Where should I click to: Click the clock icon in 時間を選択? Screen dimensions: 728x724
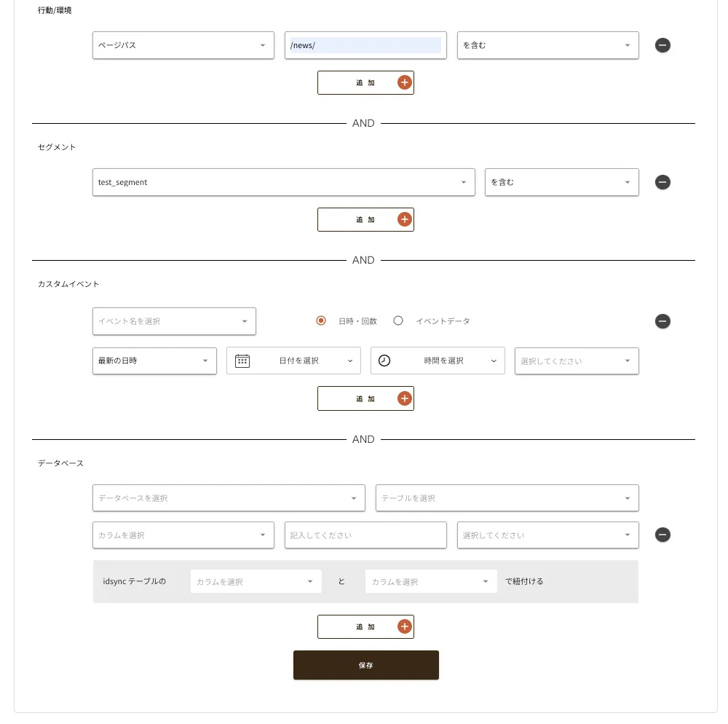(x=384, y=361)
